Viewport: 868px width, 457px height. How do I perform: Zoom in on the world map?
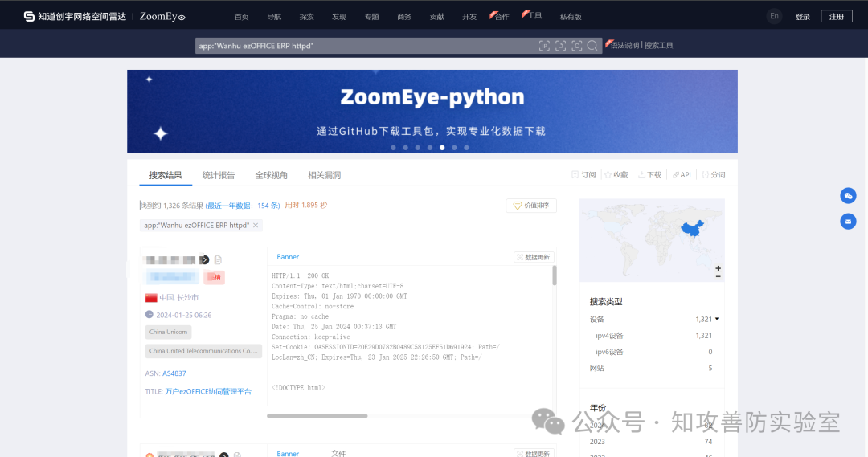718,268
